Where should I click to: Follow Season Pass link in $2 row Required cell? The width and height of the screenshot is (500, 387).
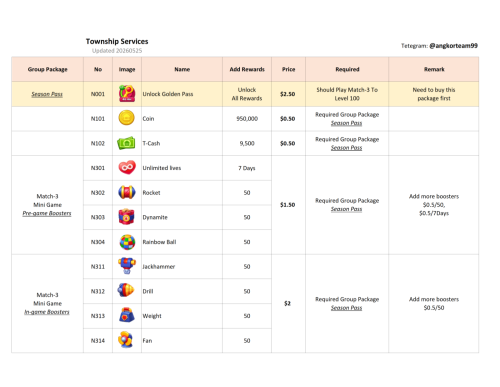[346, 308]
